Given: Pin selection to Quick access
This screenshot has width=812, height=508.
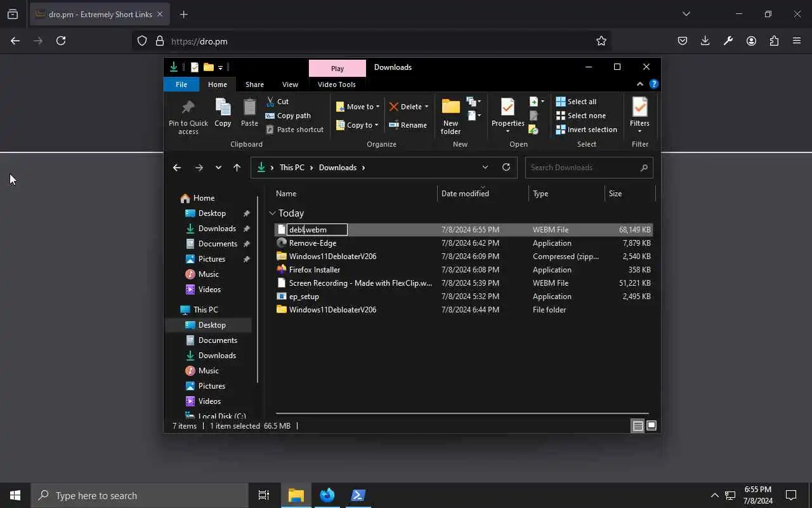Looking at the screenshot, I should click(188, 117).
